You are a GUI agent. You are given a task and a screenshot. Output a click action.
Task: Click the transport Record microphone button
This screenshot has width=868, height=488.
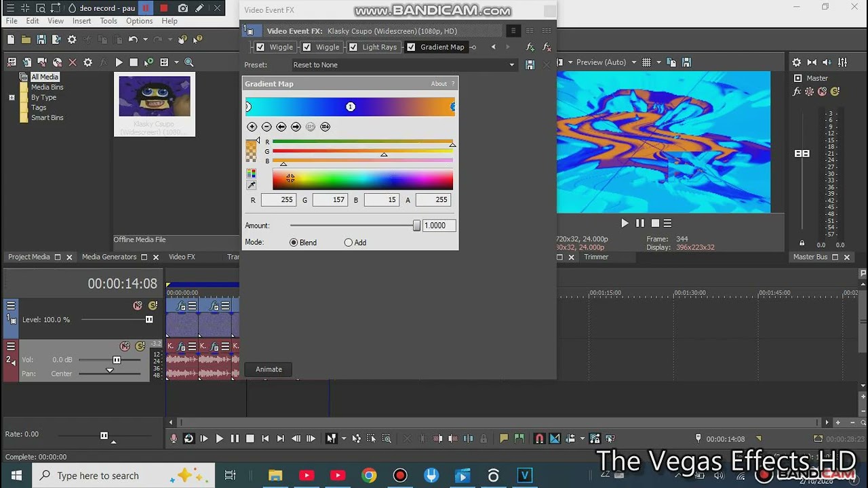174,439
